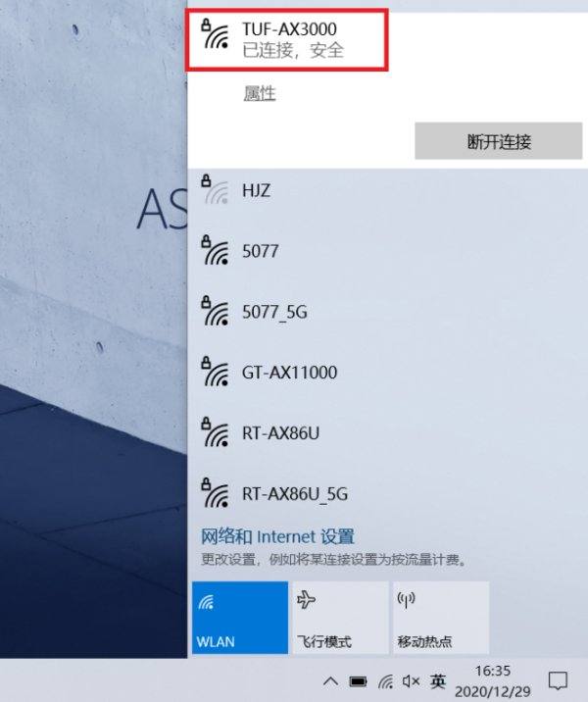This screenshot has width=588, height=702.
Task: Select the 5077_5G network
Action: click(x=387, y=311)
